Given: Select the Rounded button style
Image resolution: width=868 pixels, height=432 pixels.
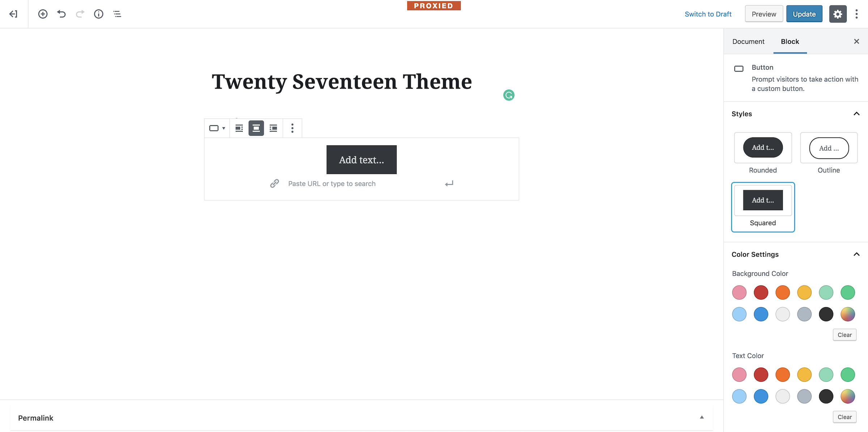Looking at the screenshot, I should pyautogui.click(x=763, y=148).
